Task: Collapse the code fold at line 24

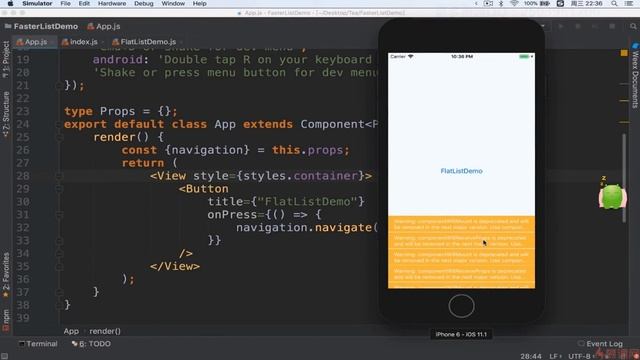Action: click(x=59, y=124)
